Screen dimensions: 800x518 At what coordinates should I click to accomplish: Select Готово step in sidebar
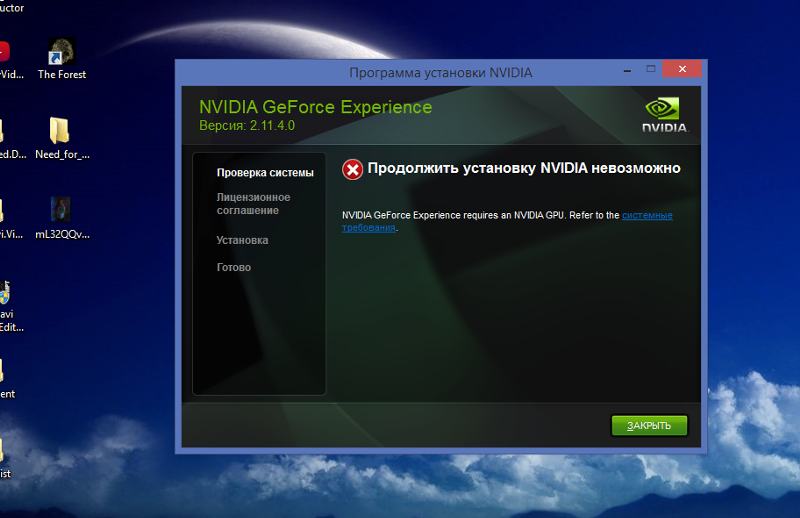tap(234, 267)
